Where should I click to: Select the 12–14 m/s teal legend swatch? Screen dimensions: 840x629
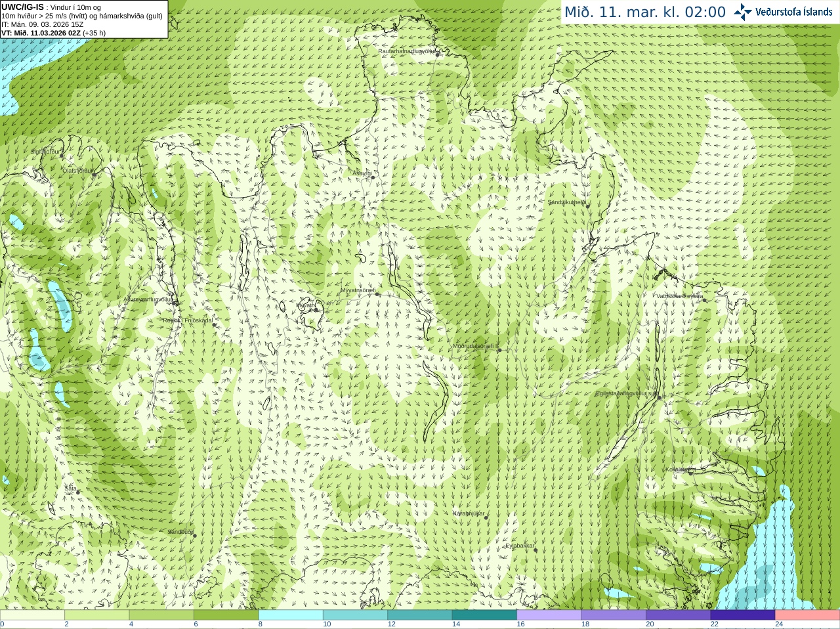(420, 615)
